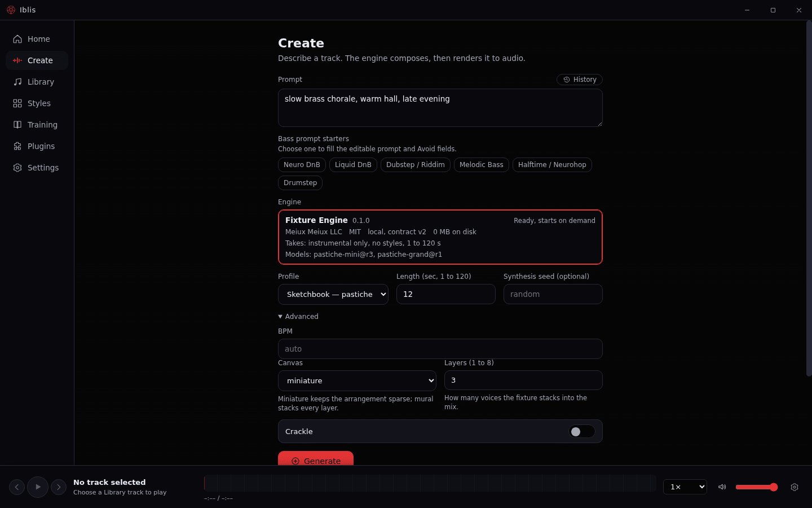Open the Profile dropdown
Viewport: 812px width, 508px height.
click(333, 294)
